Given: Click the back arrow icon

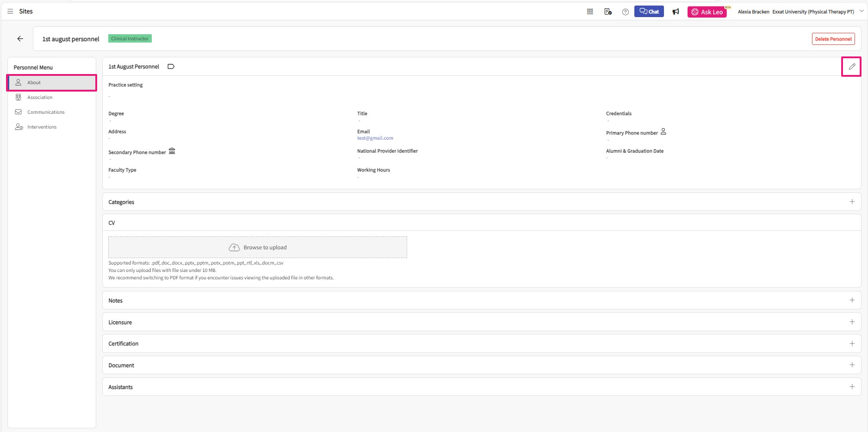Looking at the screenshot, I should pyautogui.click(x=20, y=39).
